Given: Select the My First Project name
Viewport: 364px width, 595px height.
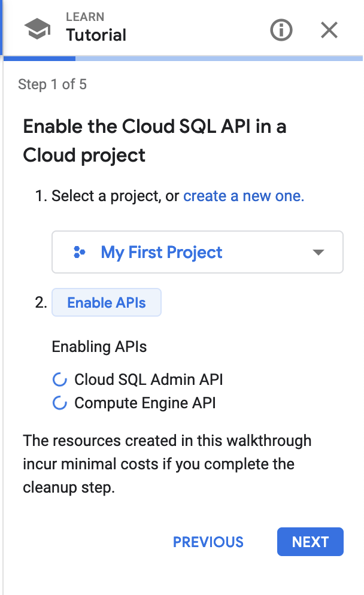Looking at the screenshot, I should pos(162,253).
